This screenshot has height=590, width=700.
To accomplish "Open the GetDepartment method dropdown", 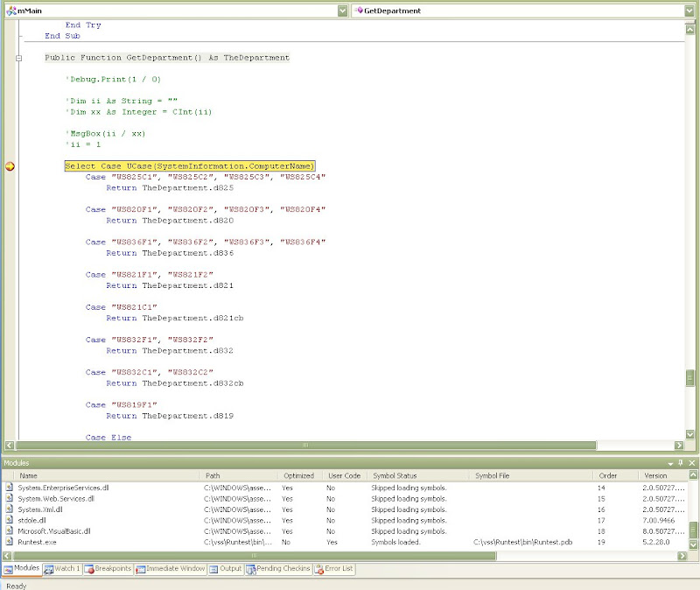I will pos(690,11).
